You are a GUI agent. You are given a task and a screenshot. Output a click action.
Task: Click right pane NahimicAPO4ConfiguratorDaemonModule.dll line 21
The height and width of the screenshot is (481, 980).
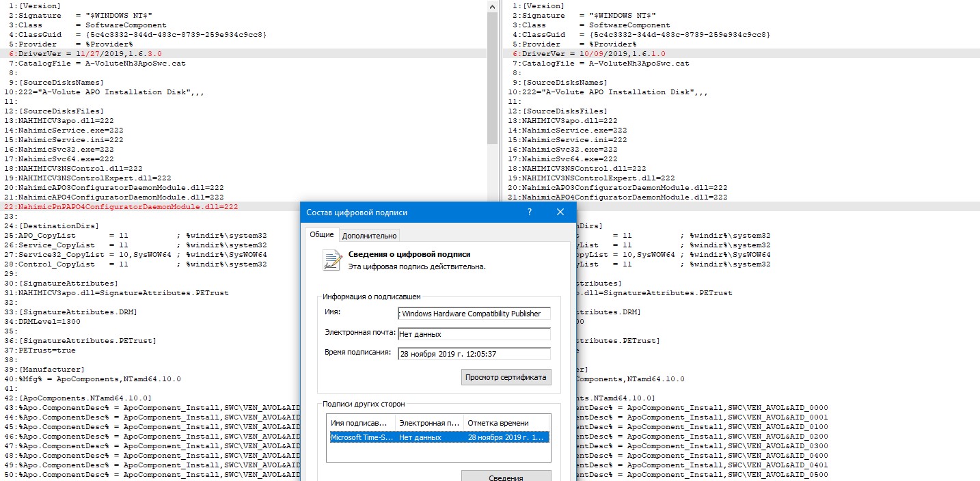tap(617, 197)
